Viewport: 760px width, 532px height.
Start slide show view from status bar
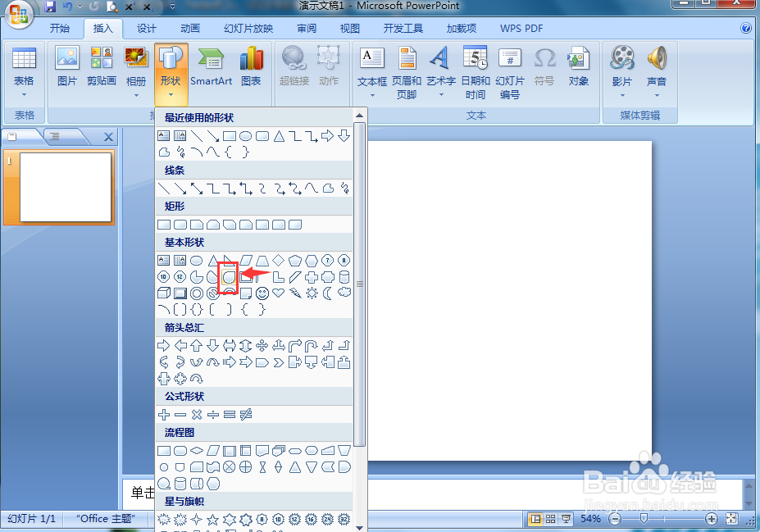click(566, 519)
